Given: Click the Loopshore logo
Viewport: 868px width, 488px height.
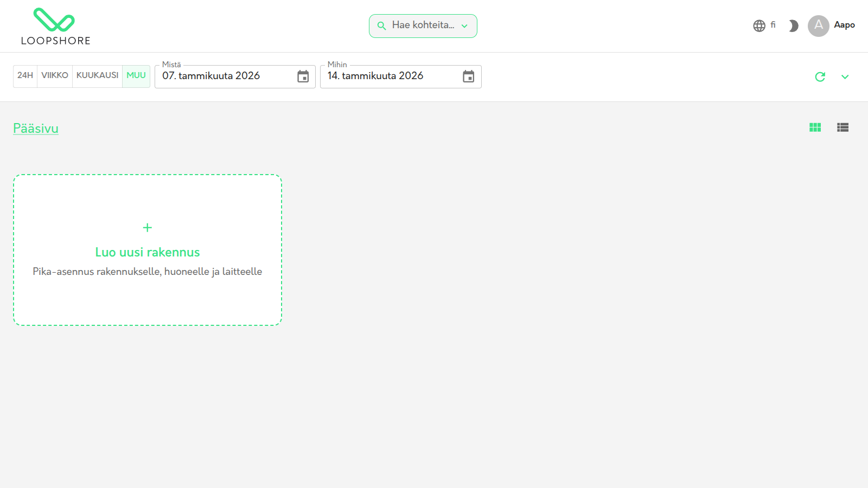Looking at the screenshot, I should click(x=55, y=26).
